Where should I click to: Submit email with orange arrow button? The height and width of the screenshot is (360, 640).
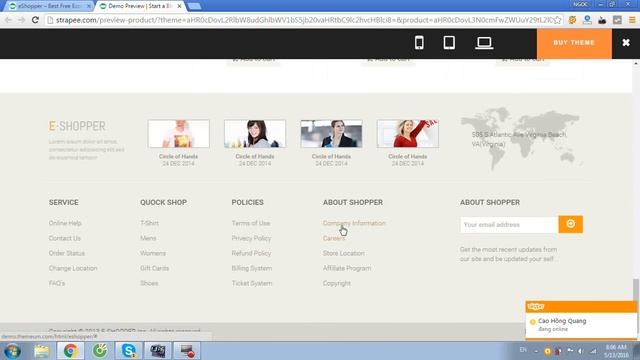coord(571,224)
